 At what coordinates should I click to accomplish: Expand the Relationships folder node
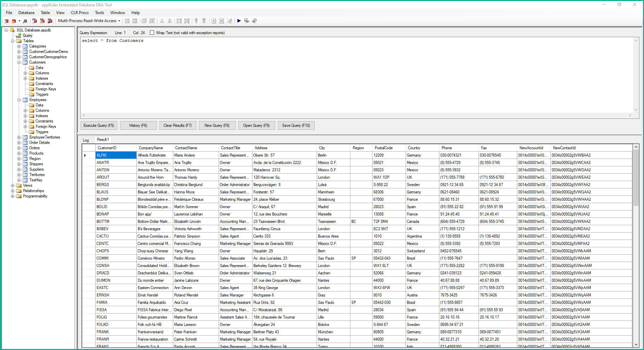pos(13,191)
